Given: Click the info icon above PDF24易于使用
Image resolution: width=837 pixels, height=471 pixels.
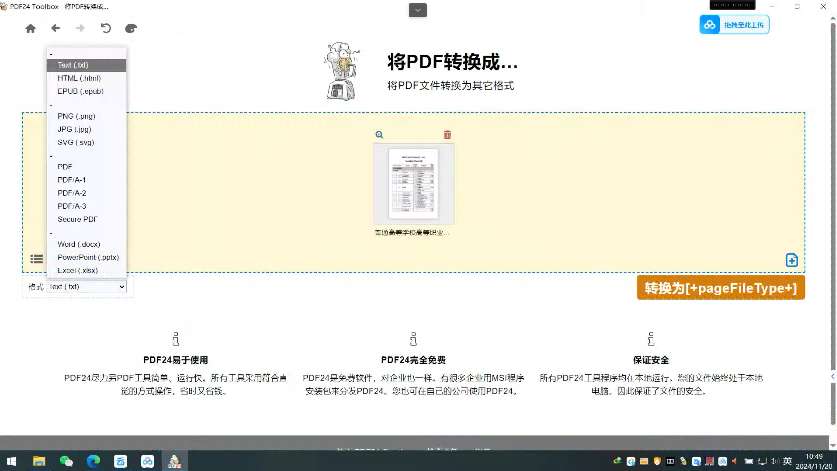Looking at the screenshot, I should [x=176, y=339].
